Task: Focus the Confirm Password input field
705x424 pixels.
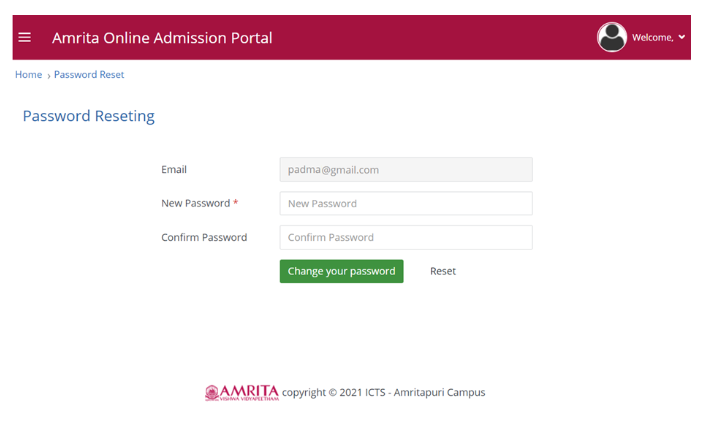Action: [405, 237]
